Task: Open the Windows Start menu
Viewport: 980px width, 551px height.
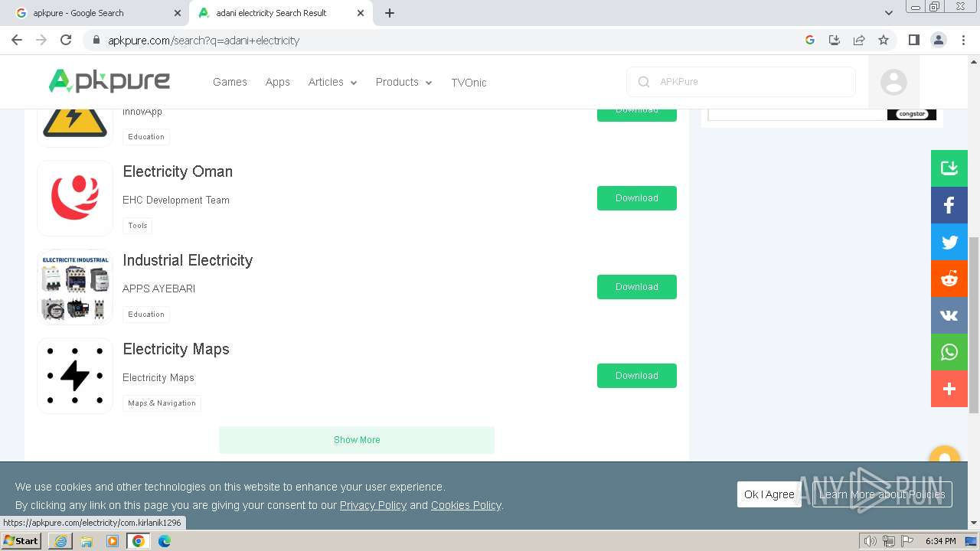Action: pyautogui.click(x=21, y=541)
